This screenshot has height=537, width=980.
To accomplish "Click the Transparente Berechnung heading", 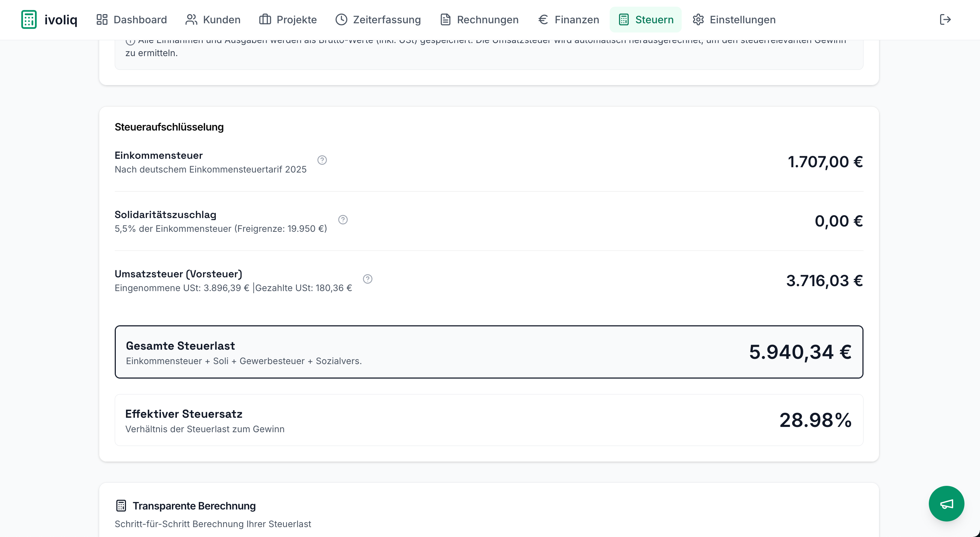I will point(194,506).
